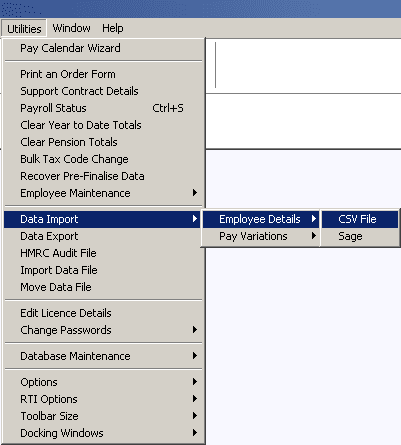Select Clear Year to Date Totals
Screen dimensions: 401x445
[103, 125]
